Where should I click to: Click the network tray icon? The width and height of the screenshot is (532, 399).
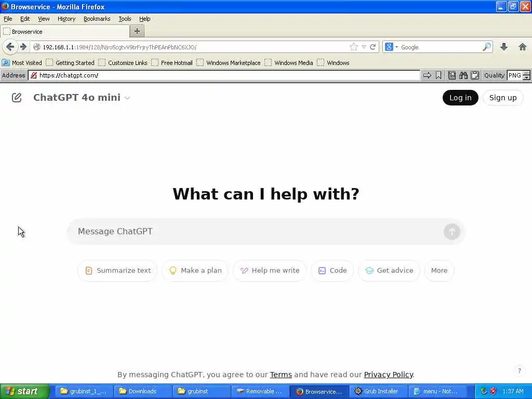(484, 391)
